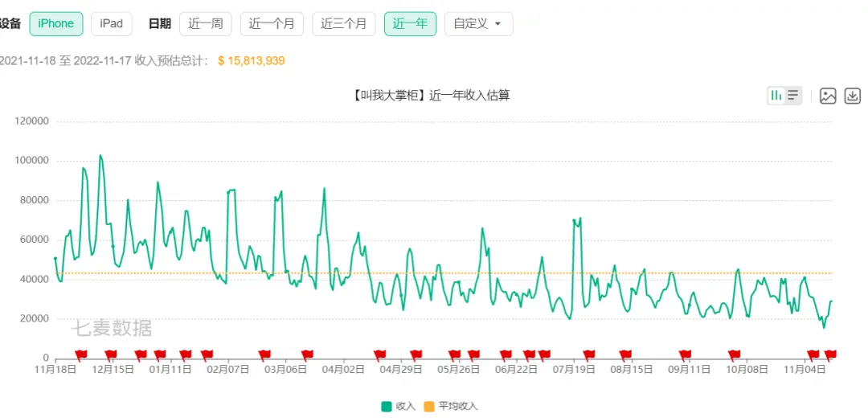Click the 11月18日 x-axis label
This screenshot has height=418, width=868.
(x=55, y=369)
